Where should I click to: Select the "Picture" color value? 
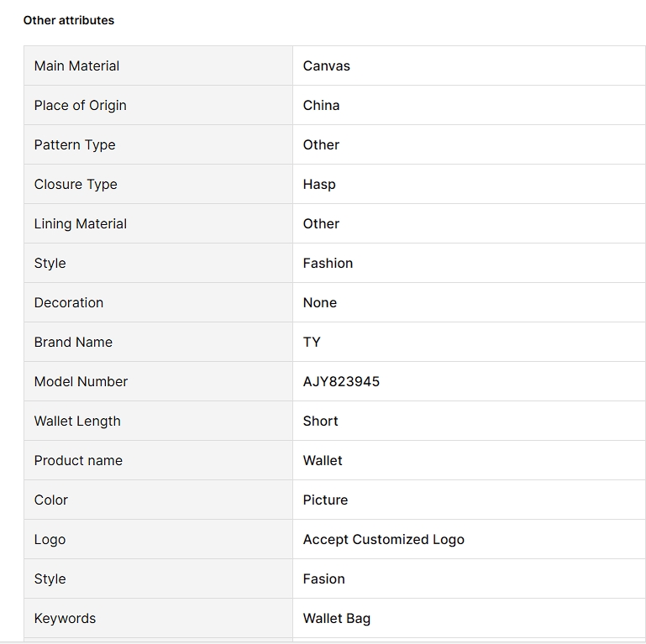point(325,500)
